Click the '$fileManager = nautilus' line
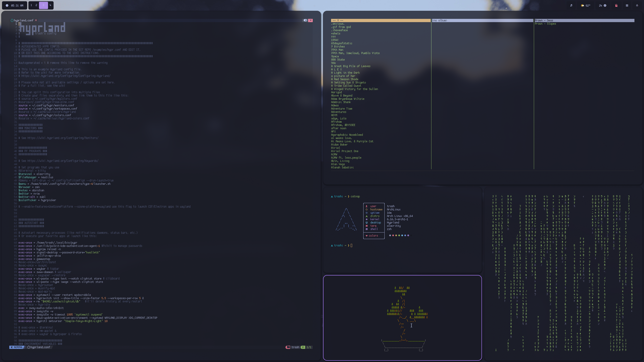644x362 pixels. click(x=36, y=177)
